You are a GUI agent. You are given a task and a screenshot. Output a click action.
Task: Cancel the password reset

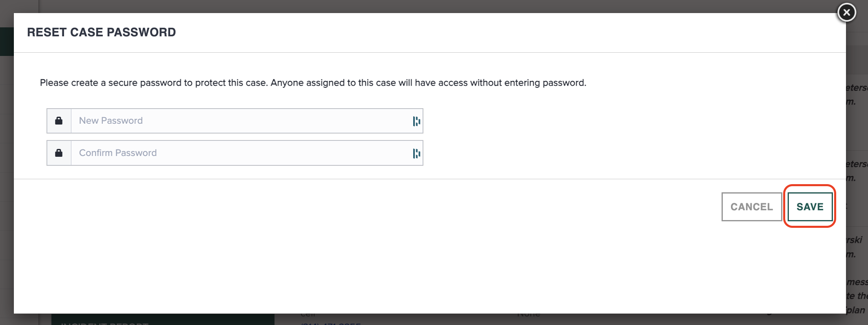(751, 207)
